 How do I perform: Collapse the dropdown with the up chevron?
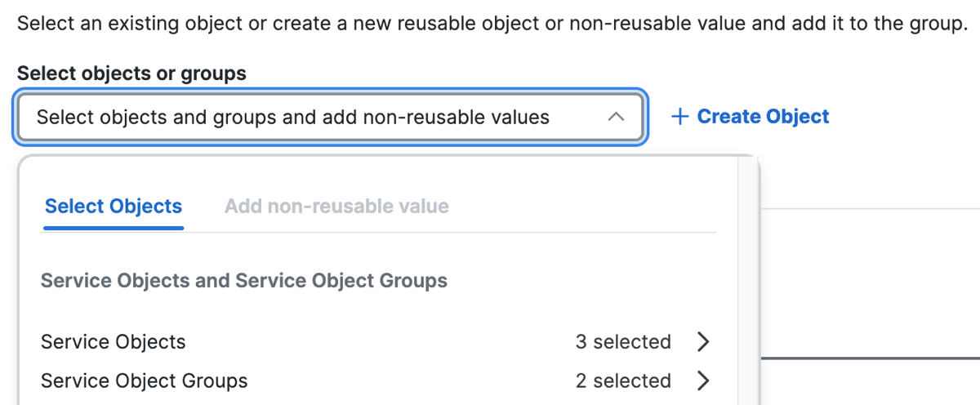click(x=617, y=118)
